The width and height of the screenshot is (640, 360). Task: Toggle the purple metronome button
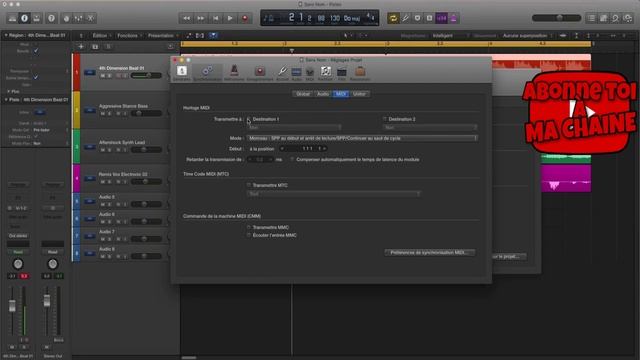453,18
